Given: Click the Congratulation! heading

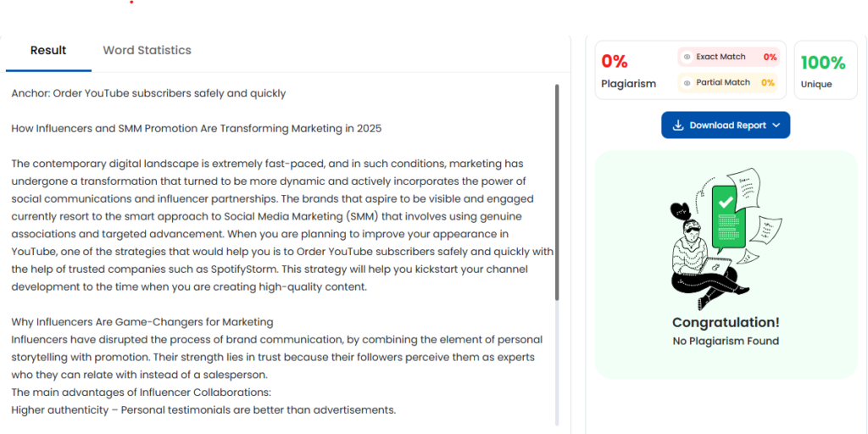Looking at the screenshot, I should 726,322.
